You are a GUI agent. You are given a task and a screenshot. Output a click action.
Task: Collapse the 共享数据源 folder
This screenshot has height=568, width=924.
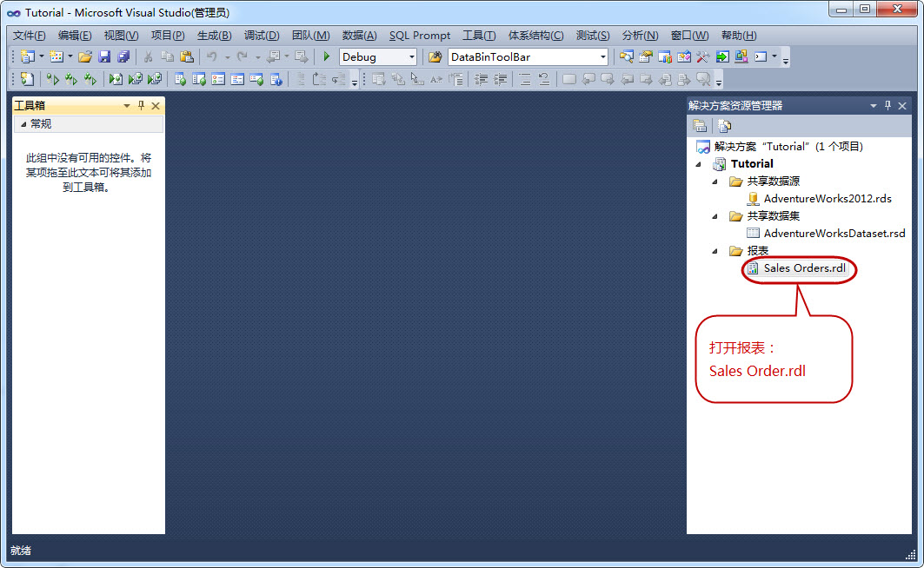pos(715,182)
